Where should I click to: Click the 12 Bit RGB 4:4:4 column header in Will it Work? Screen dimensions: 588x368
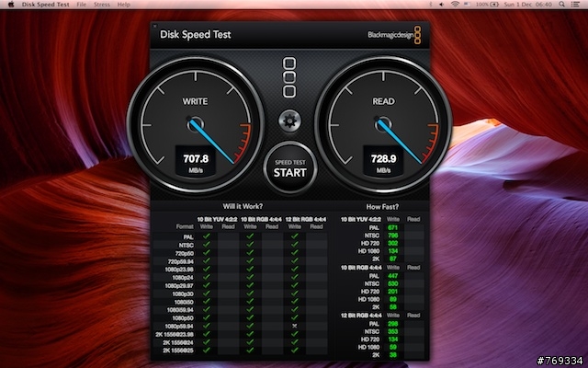coord(306,219)
